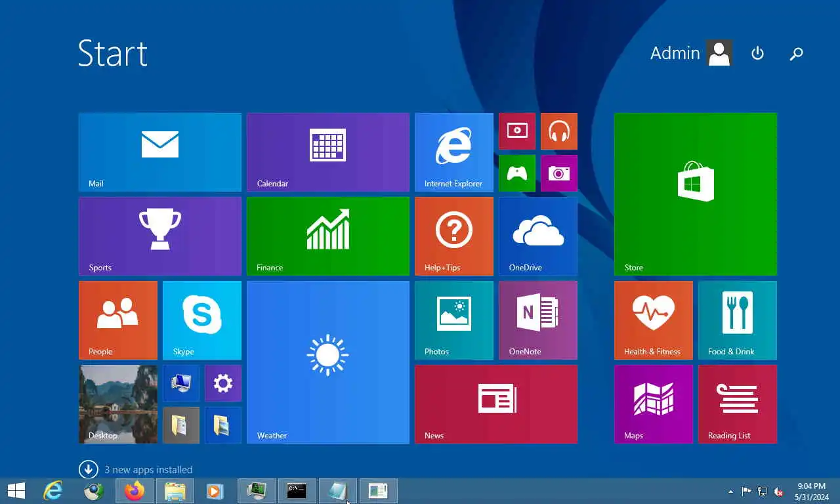Open the Store tile

click(x=696, y=194)
